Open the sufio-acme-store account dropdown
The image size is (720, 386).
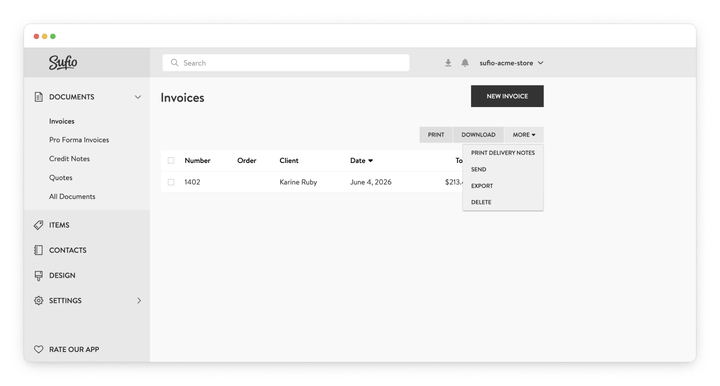(511, 63)
